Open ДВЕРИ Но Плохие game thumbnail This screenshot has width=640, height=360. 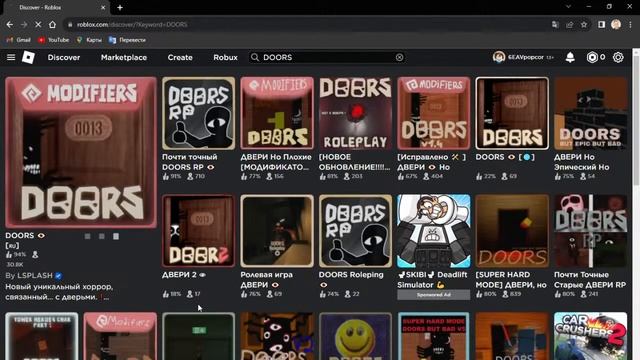(277, 113)
